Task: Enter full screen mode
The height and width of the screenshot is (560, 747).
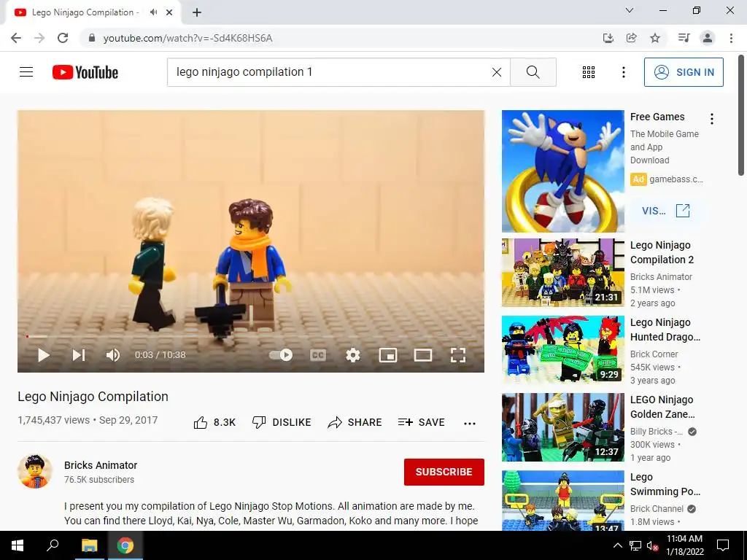Action: click(x=458, y=355)
